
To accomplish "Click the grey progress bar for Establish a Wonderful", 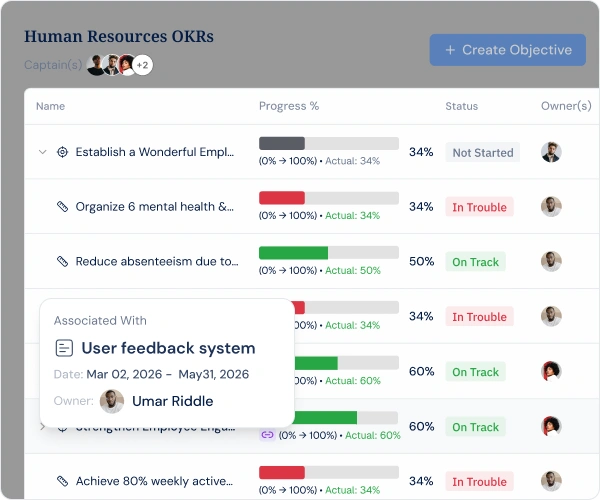I will (329, 143).
